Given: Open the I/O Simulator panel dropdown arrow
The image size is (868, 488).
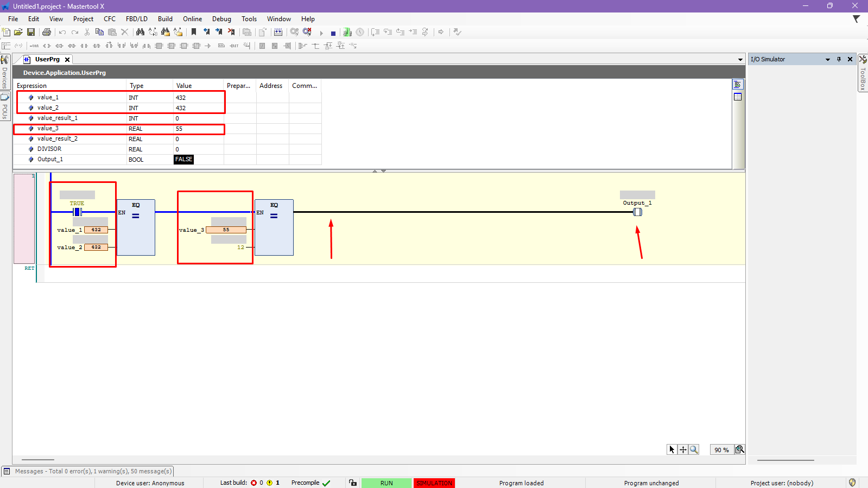Looking at the screenshot, I should click(x=828, y=59).
